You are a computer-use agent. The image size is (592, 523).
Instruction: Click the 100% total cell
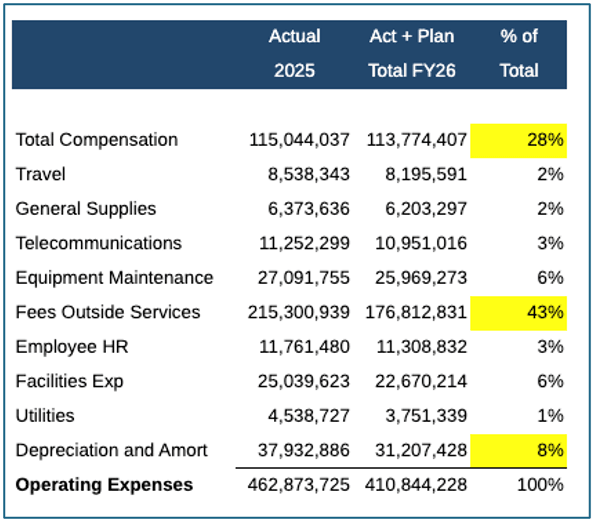click(x=540, y=485)
